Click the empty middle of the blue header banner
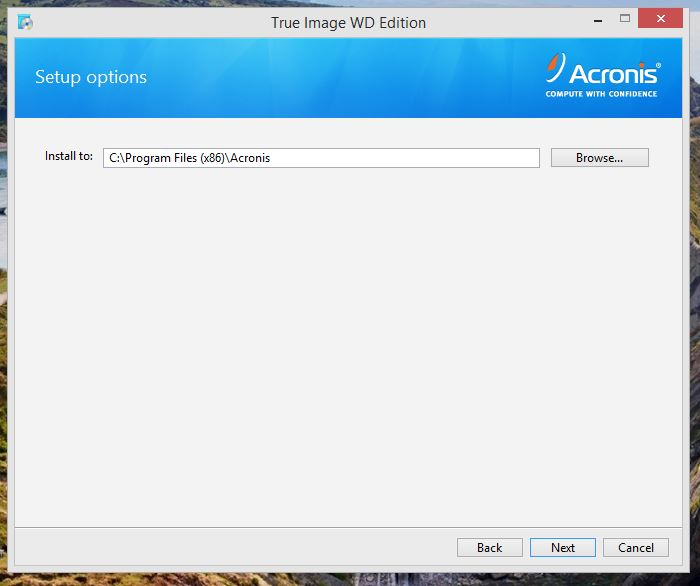The width and height of the screenshot is (700, 586). pyautogui.click(x=340, y=78)
